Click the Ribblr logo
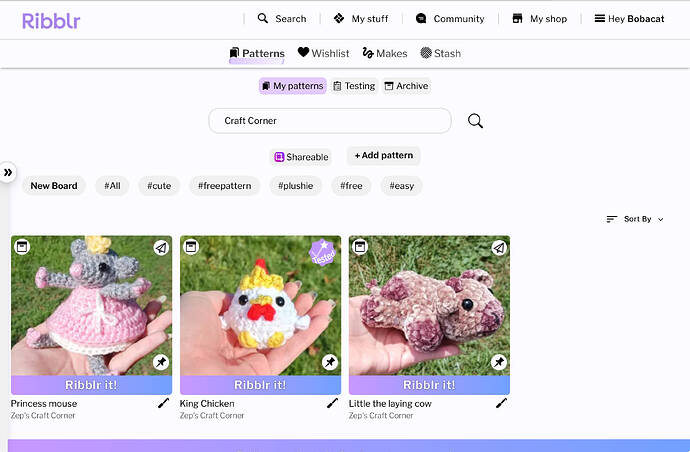 click(51, 20)
